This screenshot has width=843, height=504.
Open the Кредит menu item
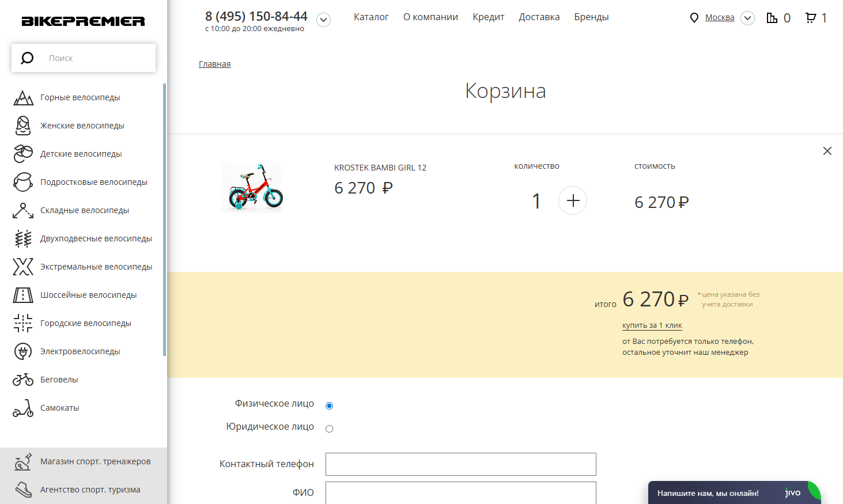point(488,17)
